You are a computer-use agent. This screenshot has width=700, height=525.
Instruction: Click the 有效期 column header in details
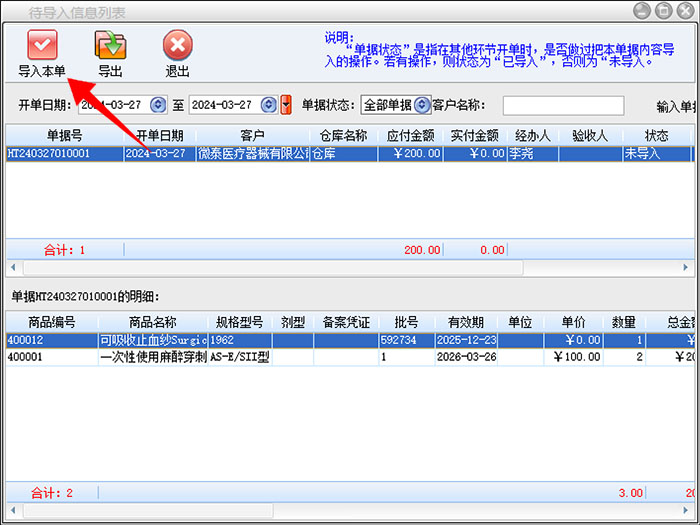[465, 322]
